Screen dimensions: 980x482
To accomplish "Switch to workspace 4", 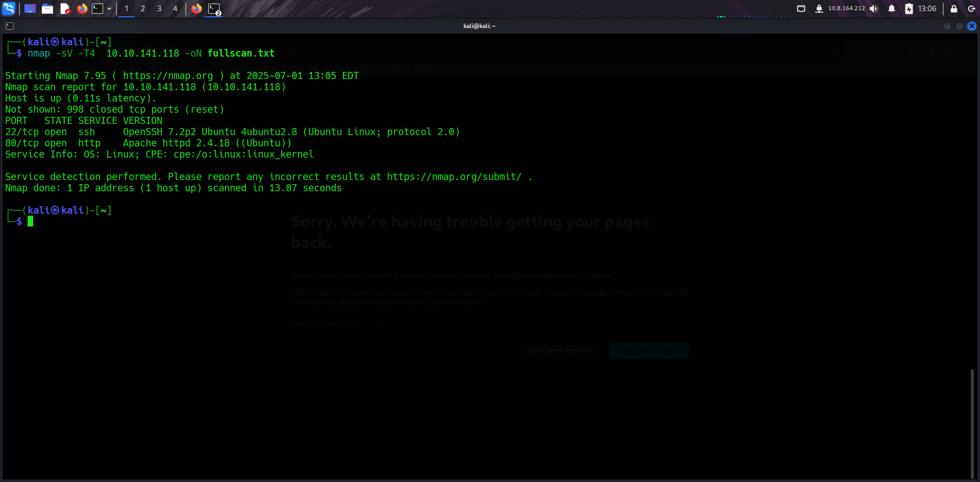I will click(175, 9).
